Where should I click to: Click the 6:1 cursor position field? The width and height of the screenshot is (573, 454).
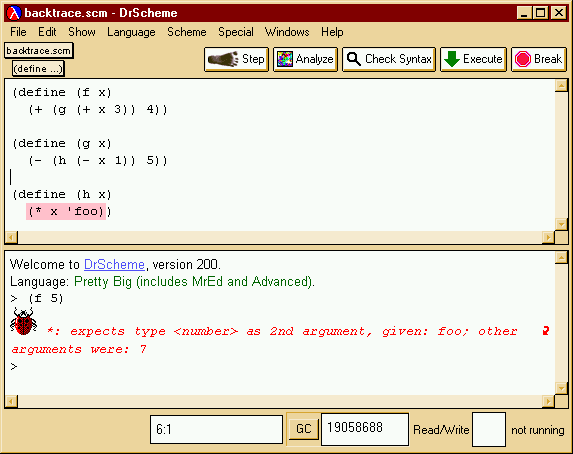click(216, 429)
